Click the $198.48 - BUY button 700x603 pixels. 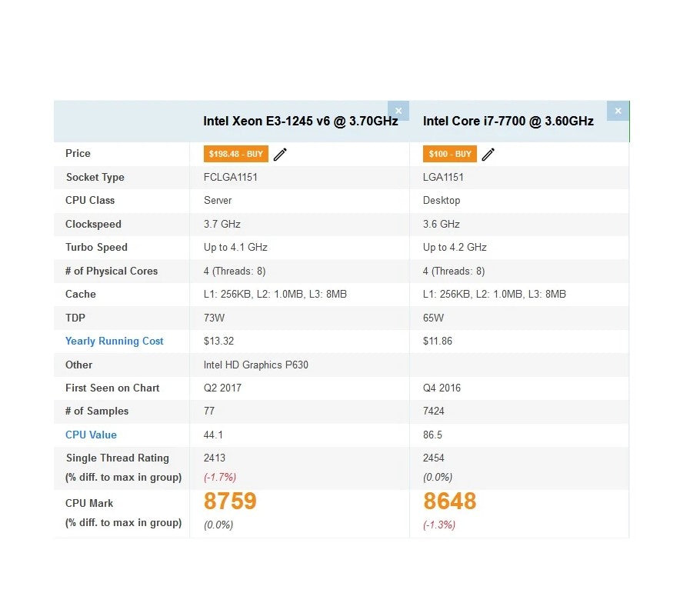click(x=235, y=154)
